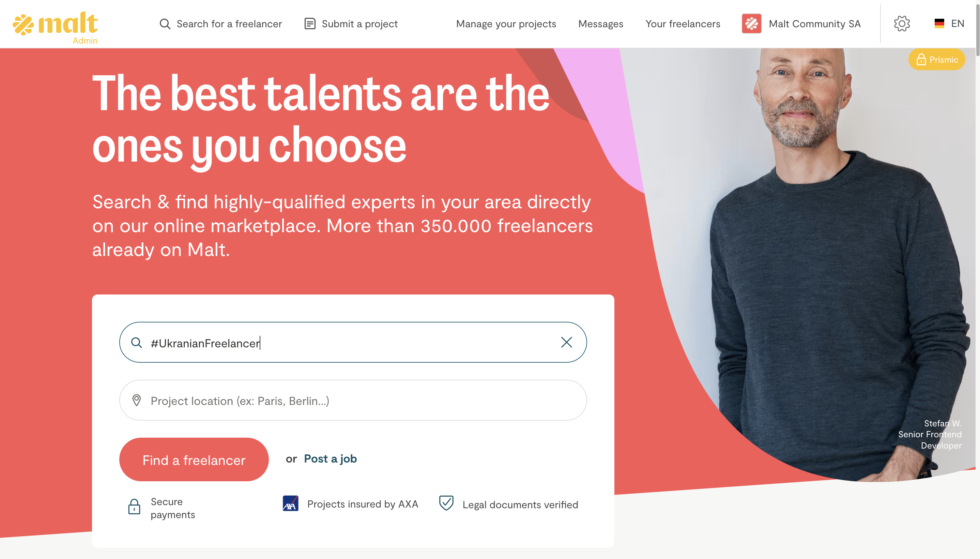Click the AXA logo
The height and width of the screenshot is (559, 980).
point(290,503)
